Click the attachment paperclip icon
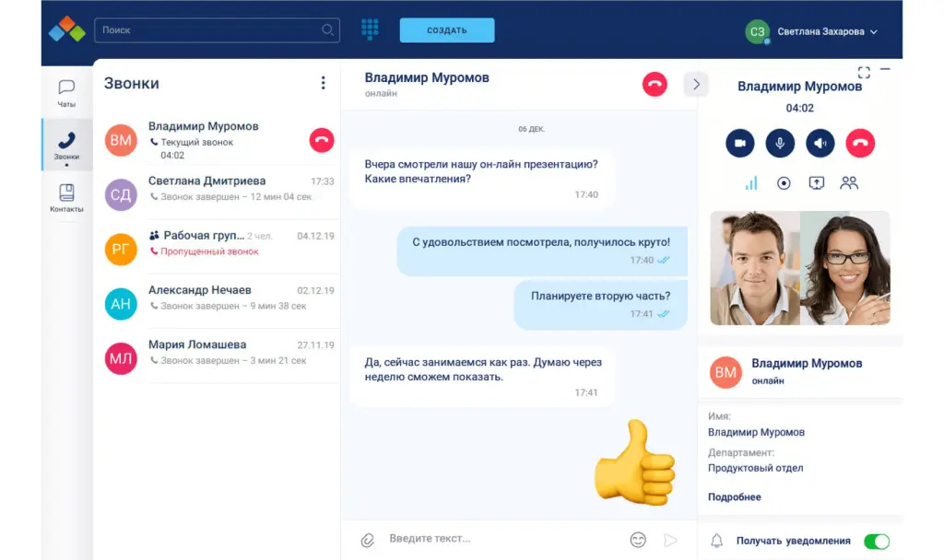Screen dimensions: 944x560 tap(367, 540)
